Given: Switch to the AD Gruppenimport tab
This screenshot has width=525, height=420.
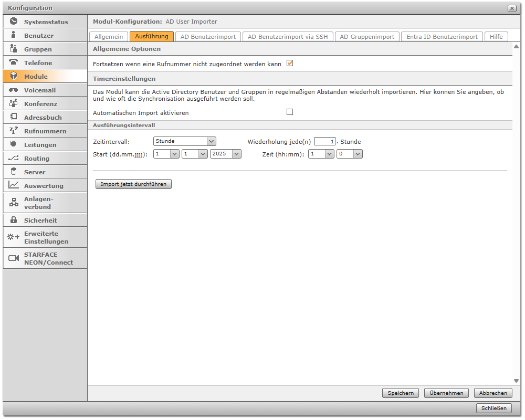Looking at the screenshot, I should click(367, 37).
